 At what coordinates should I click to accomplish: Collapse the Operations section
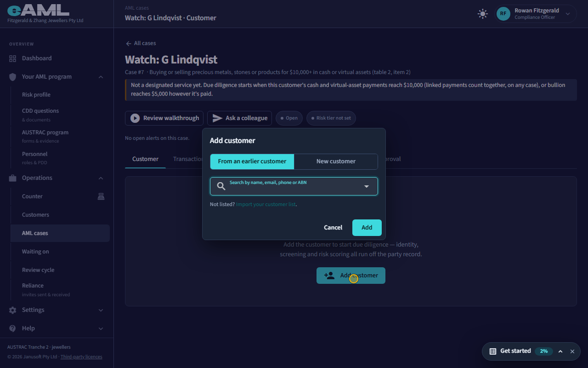[101, 178]
